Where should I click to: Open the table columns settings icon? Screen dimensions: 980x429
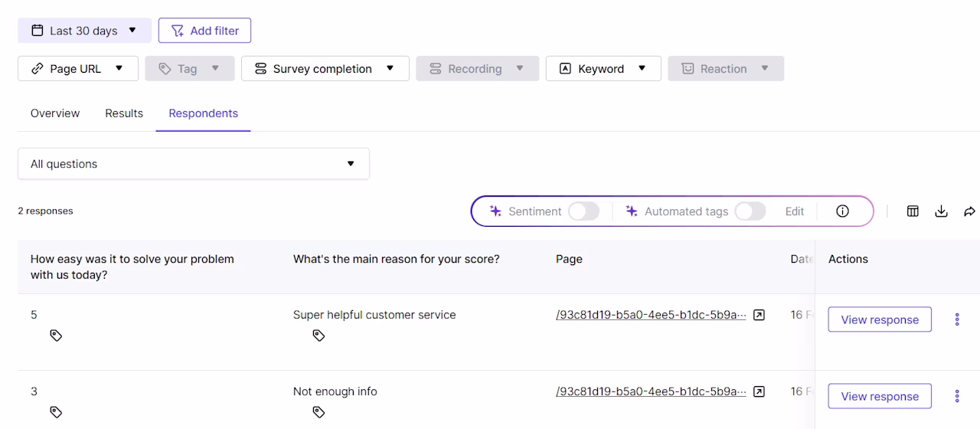pyautogui.click(x=913, y=211)
